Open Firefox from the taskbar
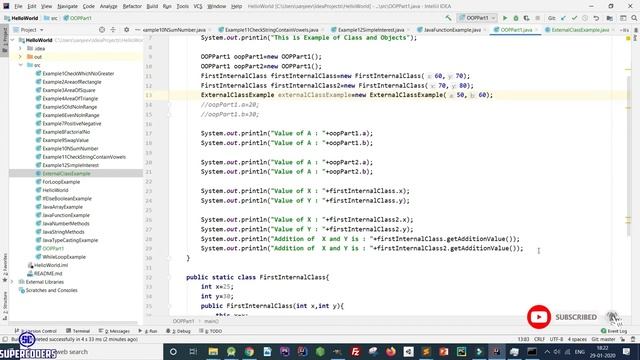The height and width of the screenshot is (360, 640). point(391,351)
